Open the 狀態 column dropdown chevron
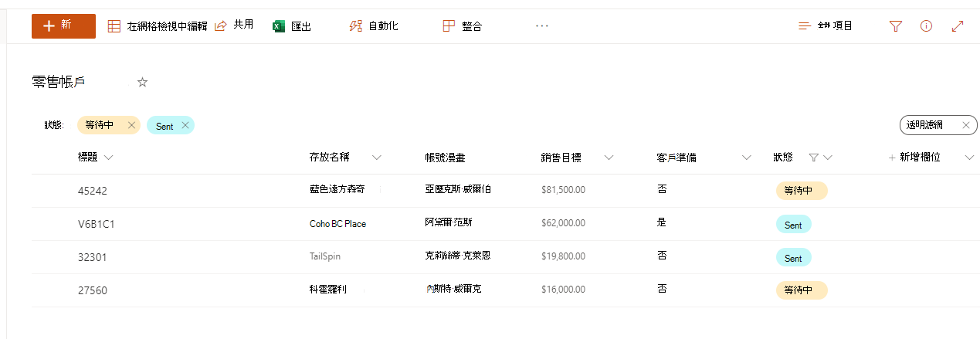980x339 pixels. tap(828, 158)
